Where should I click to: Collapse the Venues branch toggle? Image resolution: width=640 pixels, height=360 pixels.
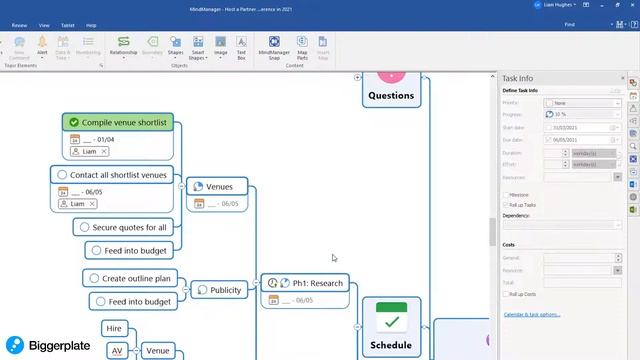coord(181,186)
